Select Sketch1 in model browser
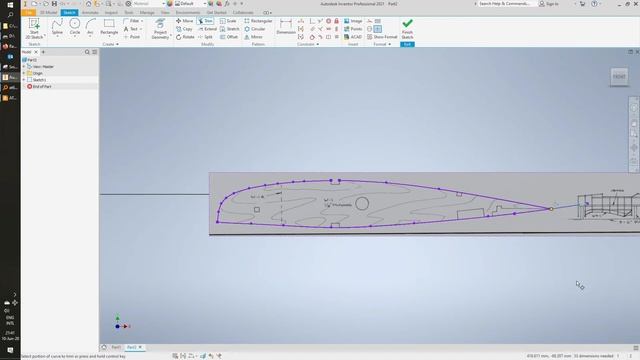 coord(37,80)
